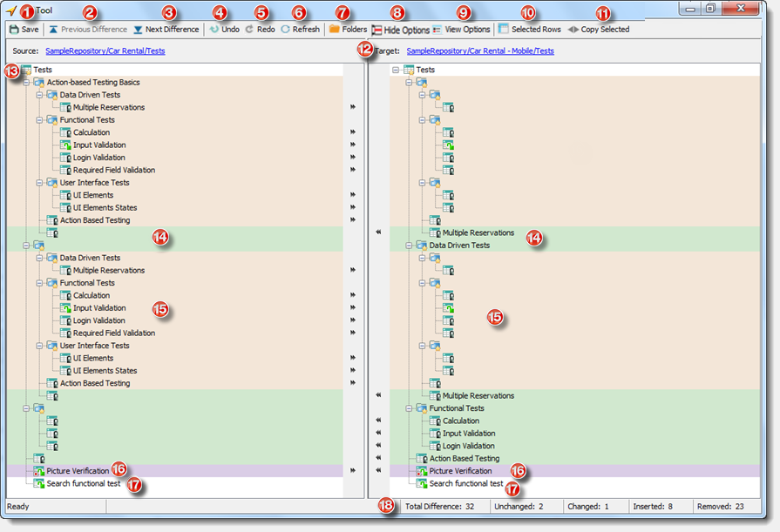The height and width of the screenshot is (532, 780).
Task: Toggle Hide Options button
Action: point(400,30)
